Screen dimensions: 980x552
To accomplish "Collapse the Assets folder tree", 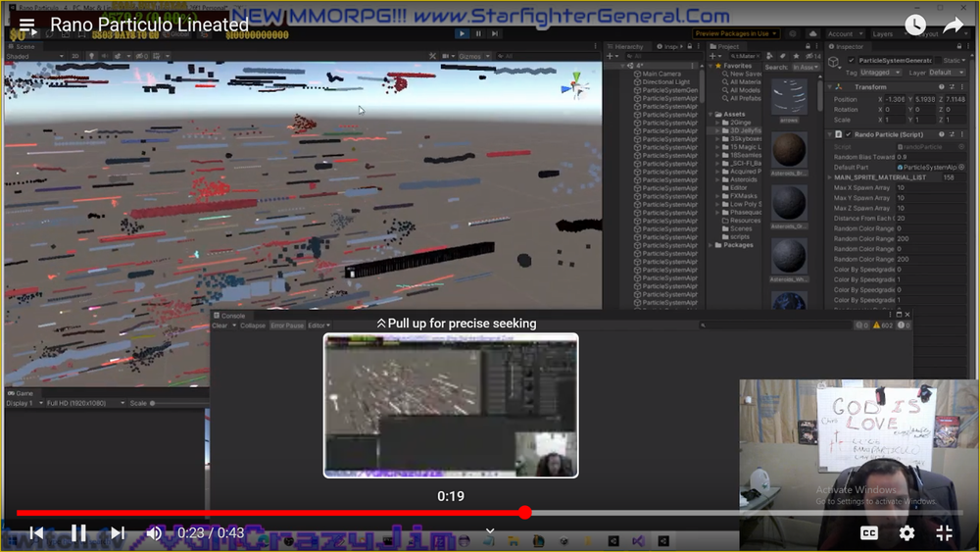I will pyautogui.click(x=711, y=115).
